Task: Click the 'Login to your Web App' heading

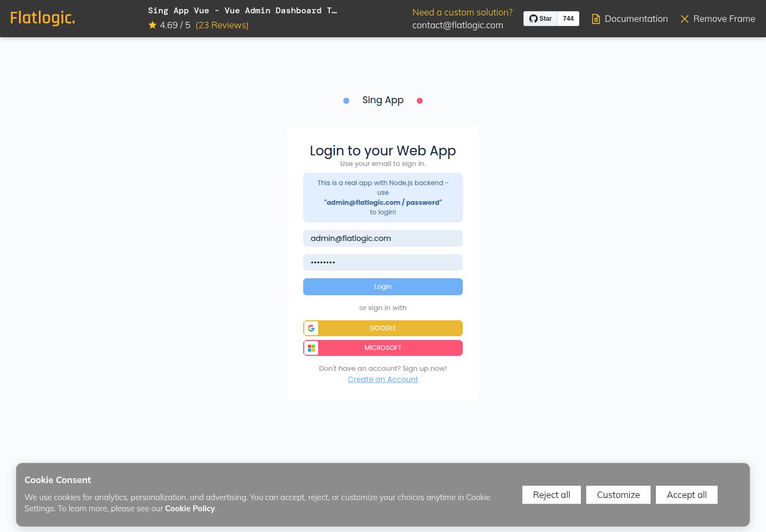Action: pyautogui.click(x=383, y=151)
